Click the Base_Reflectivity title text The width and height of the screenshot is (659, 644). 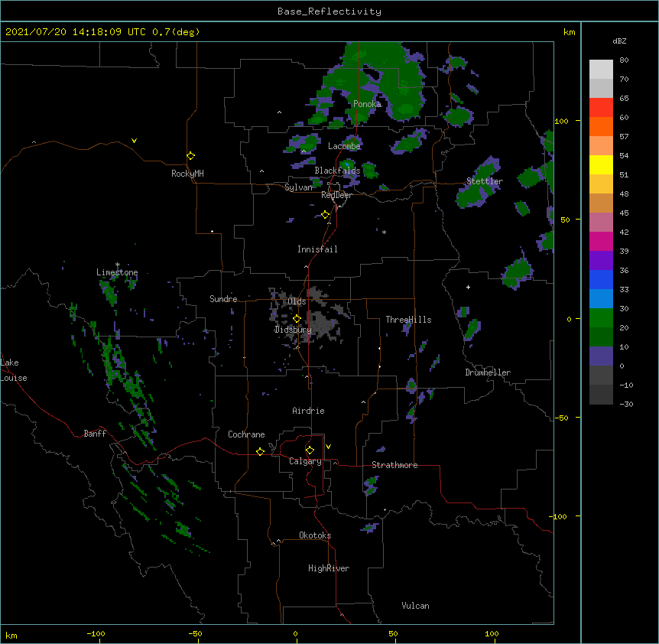[x=329, y=11]
